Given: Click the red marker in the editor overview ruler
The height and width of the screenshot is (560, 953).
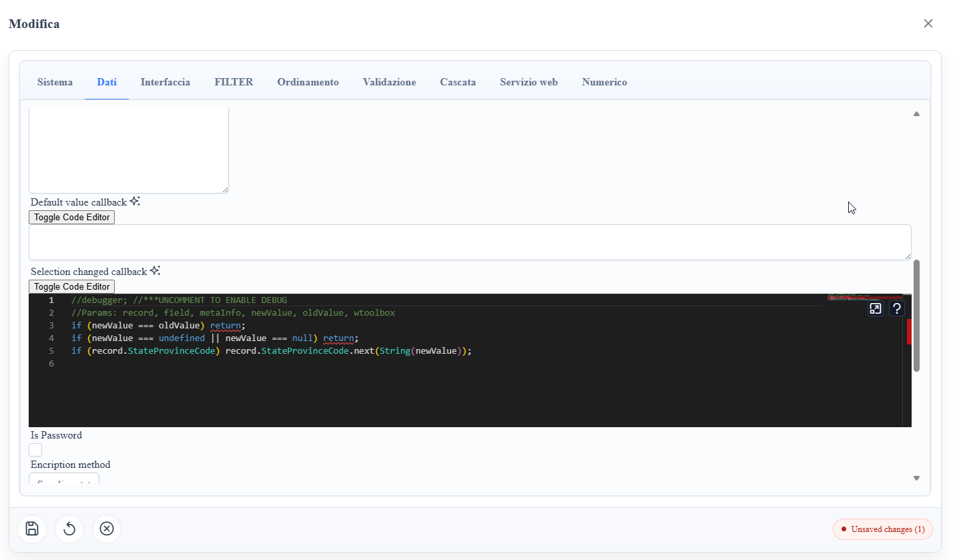Looking at the screenshot, I should pyautogui.click(x=909, y=332).
